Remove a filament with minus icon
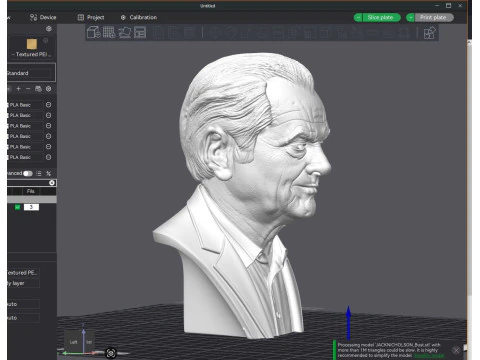Image resolution: width=480 pixels, height=360 pixels. coord(28,89)
